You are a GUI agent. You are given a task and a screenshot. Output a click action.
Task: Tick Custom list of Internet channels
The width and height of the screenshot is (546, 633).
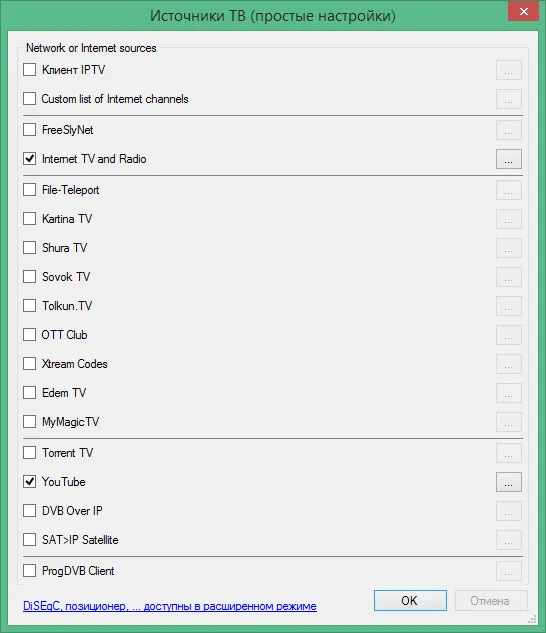coord(29,99)
